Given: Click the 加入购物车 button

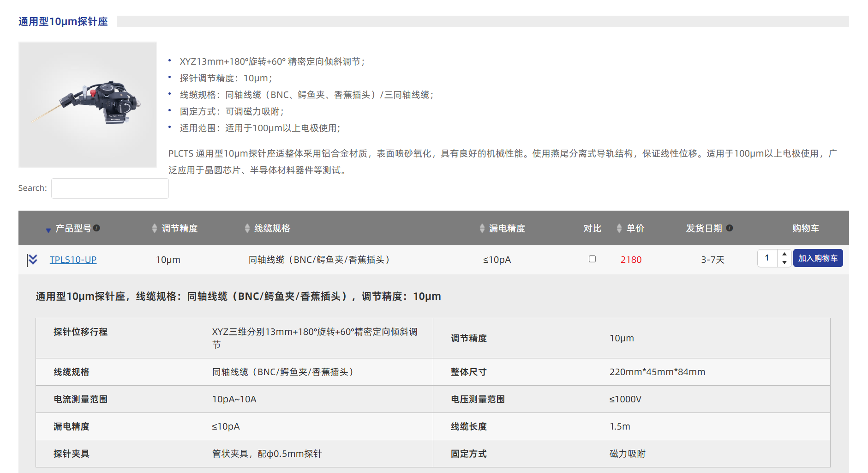Looking at the screenshot, I should [818, 258].
